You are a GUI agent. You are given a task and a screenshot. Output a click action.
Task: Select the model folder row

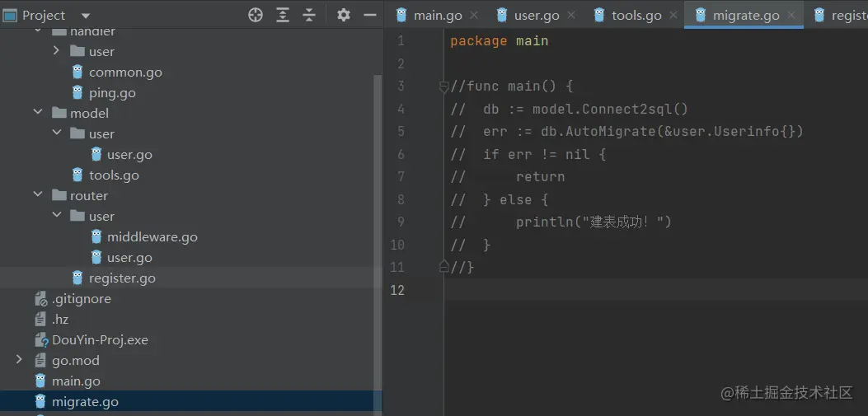[x=191, y=113]
